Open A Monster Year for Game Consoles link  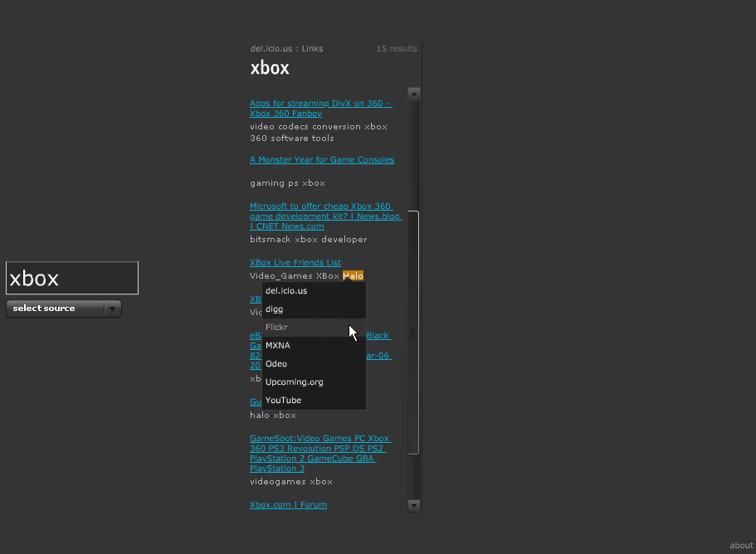click(322, 160)
